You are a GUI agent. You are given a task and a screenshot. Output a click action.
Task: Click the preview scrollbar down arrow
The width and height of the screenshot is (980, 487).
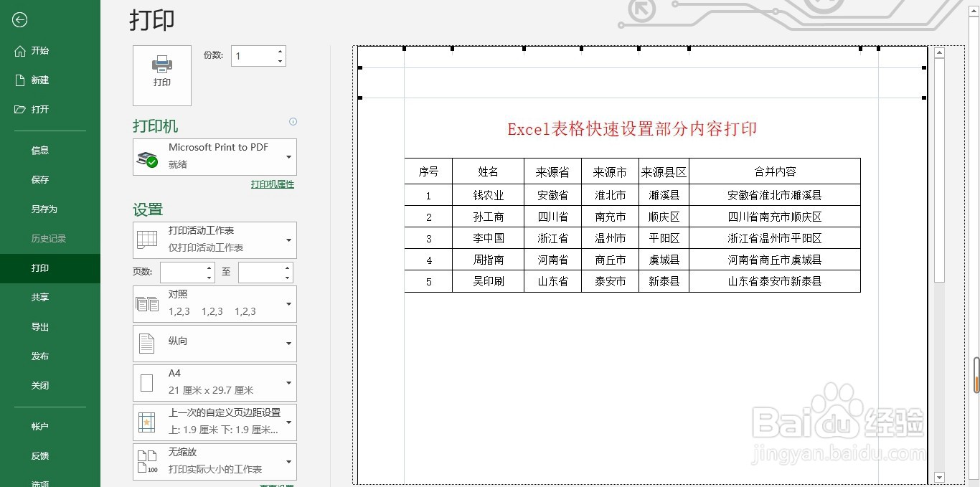click(940, 477)
